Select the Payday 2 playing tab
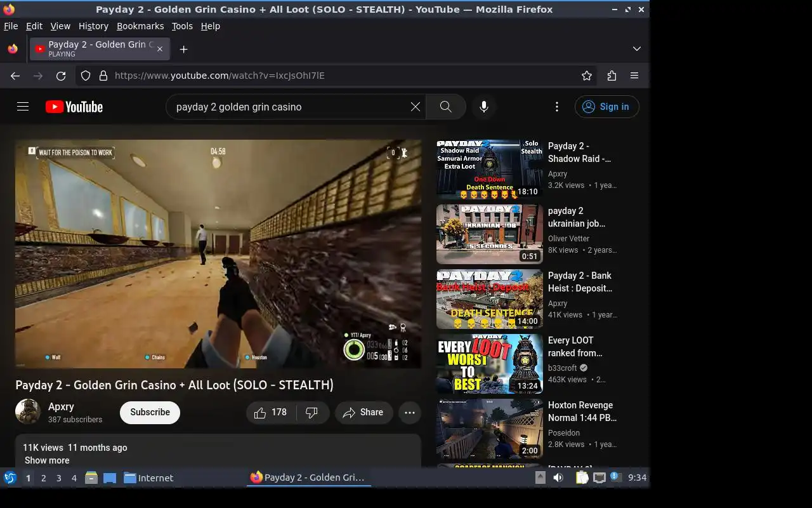The width and height of the screenshot is (812, 508). coord(99,49)
